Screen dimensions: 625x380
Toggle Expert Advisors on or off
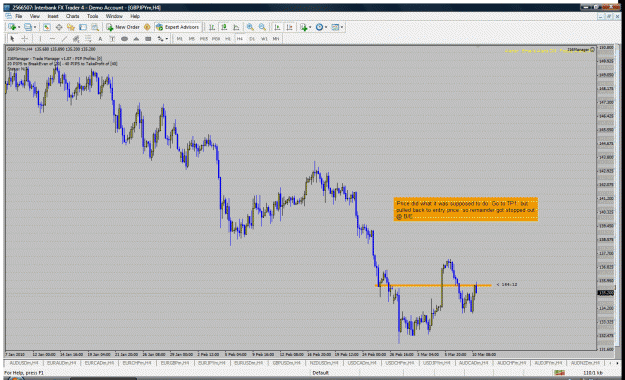pyautogui.click(x=177, y=27)
